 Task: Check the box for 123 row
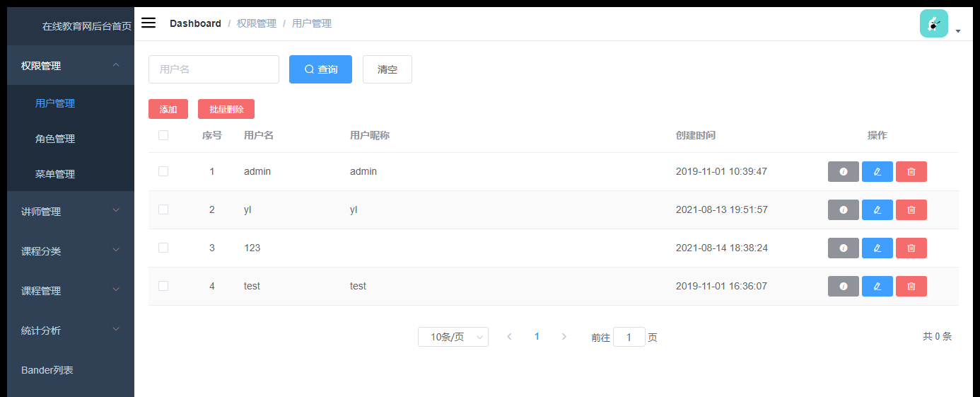(x=163, y=248)
